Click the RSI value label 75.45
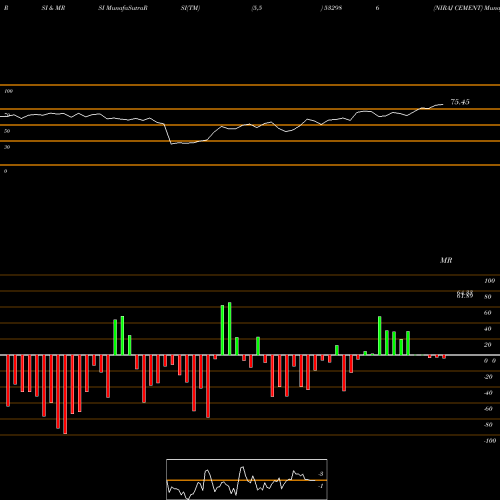The height and width of the screenshot is (500, 500). [460, 102]
